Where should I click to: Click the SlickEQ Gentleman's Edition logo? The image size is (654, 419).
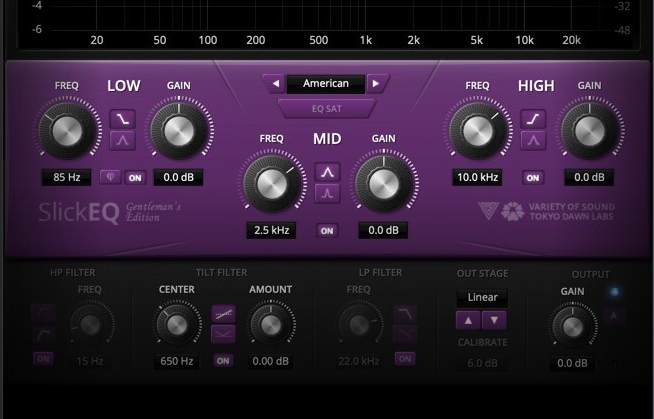pos(110,213)
